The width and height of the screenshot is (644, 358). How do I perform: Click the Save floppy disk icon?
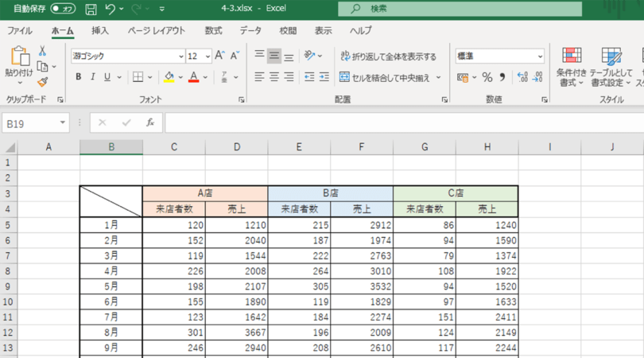click(x=91, y=10)
